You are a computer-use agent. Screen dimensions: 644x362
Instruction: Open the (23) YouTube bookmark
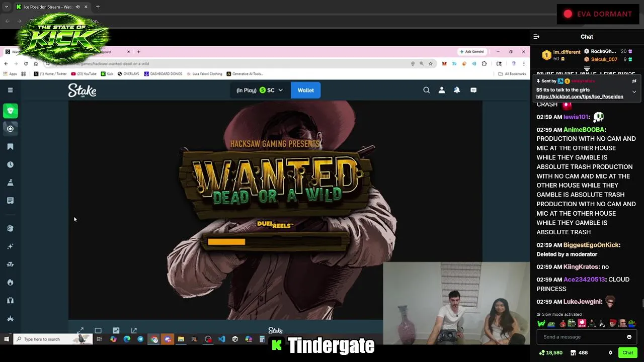tap(84, 74)
